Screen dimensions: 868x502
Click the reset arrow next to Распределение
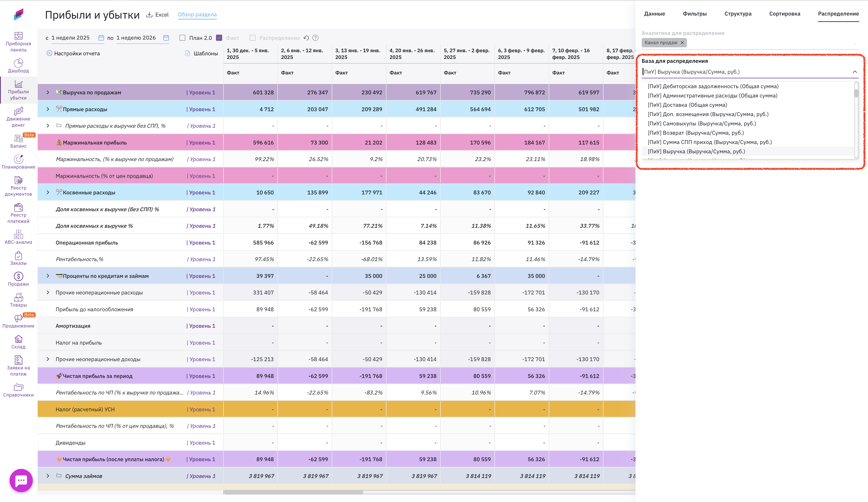306,38
